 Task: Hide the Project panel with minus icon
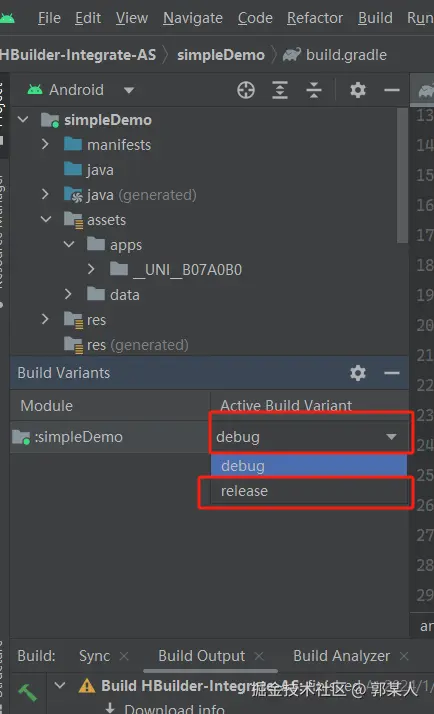(x=392, y=90)
